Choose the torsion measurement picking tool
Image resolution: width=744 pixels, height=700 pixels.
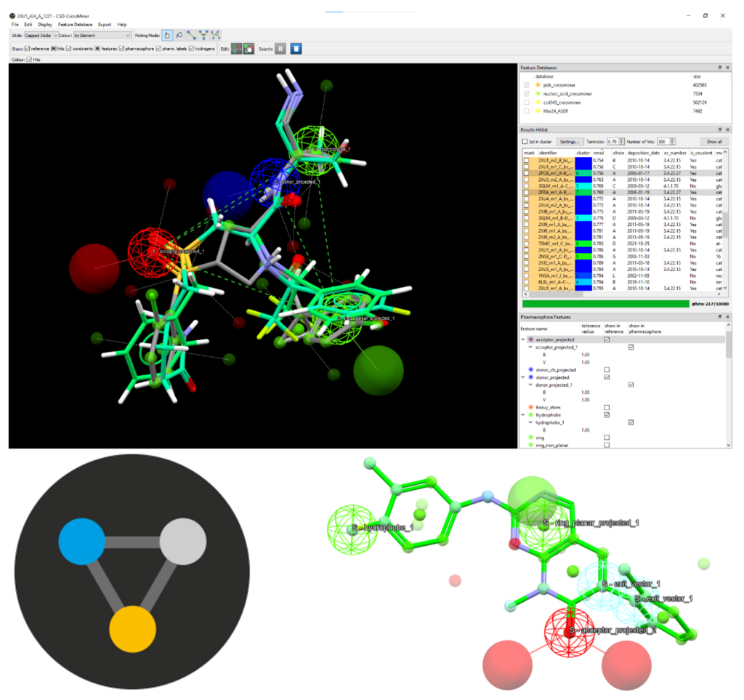[215, 35]
